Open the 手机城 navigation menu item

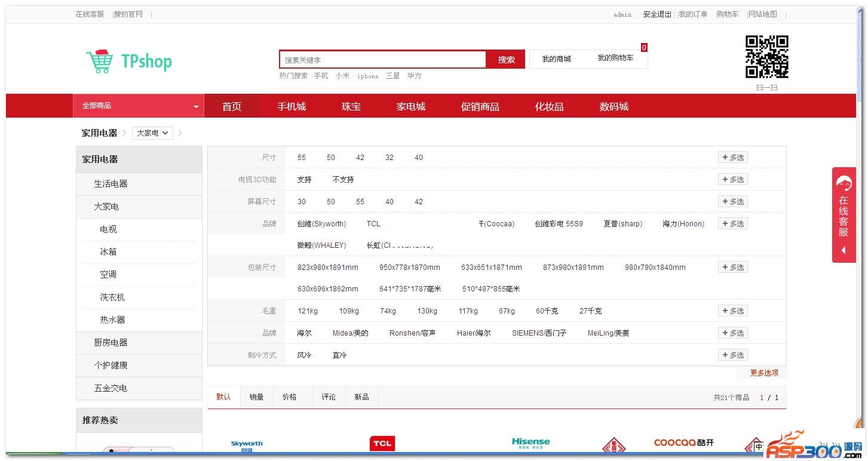pos(292,107)
